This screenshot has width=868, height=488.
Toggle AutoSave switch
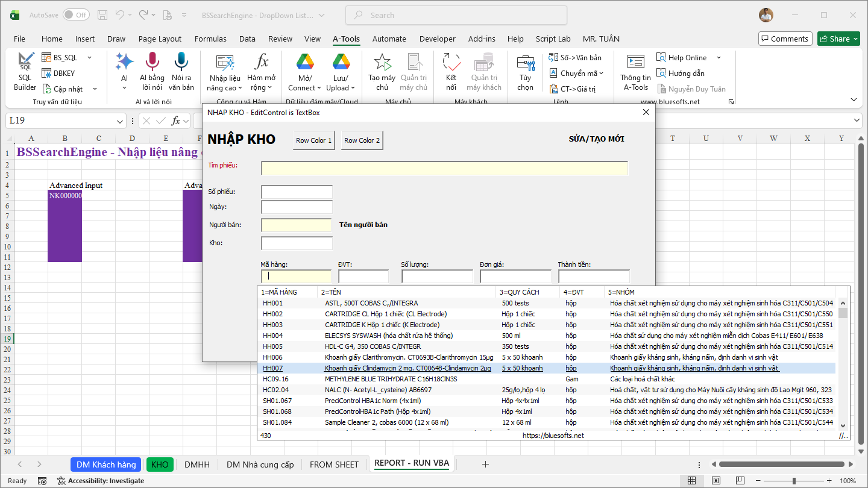pos(76,15)
